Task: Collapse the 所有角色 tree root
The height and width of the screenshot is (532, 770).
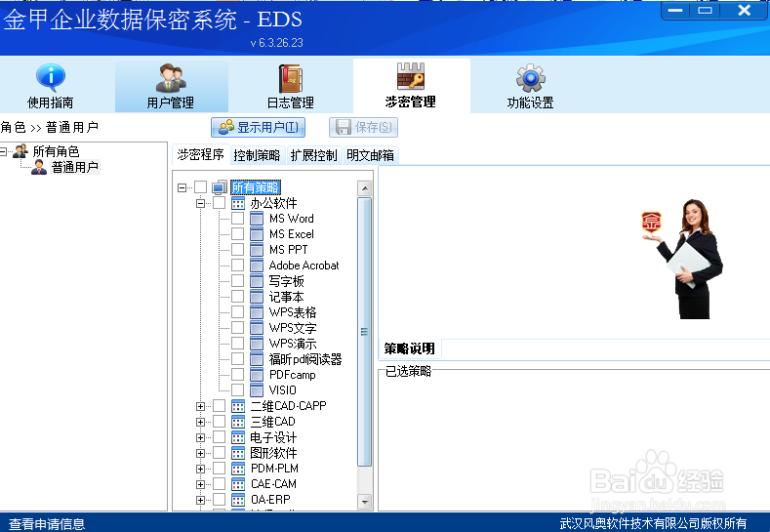Action: pos(4,151)
